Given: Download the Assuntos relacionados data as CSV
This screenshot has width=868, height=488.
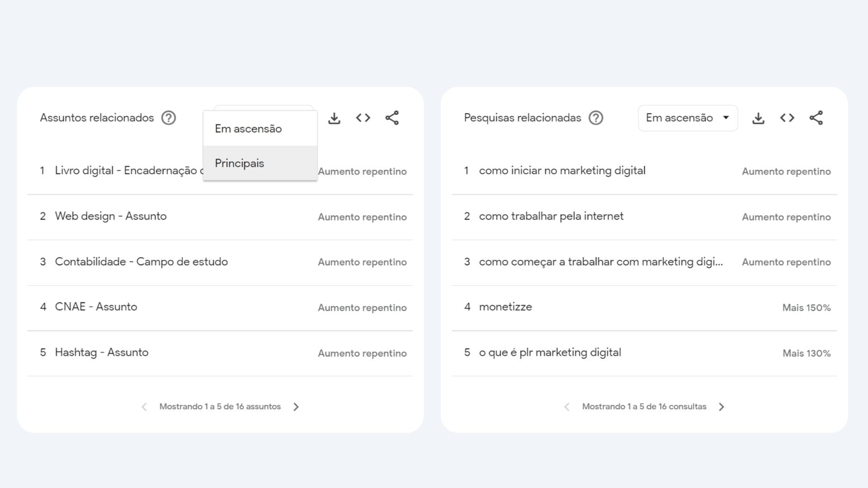Looking at the screenshot, I should click(x=335, y=118).
